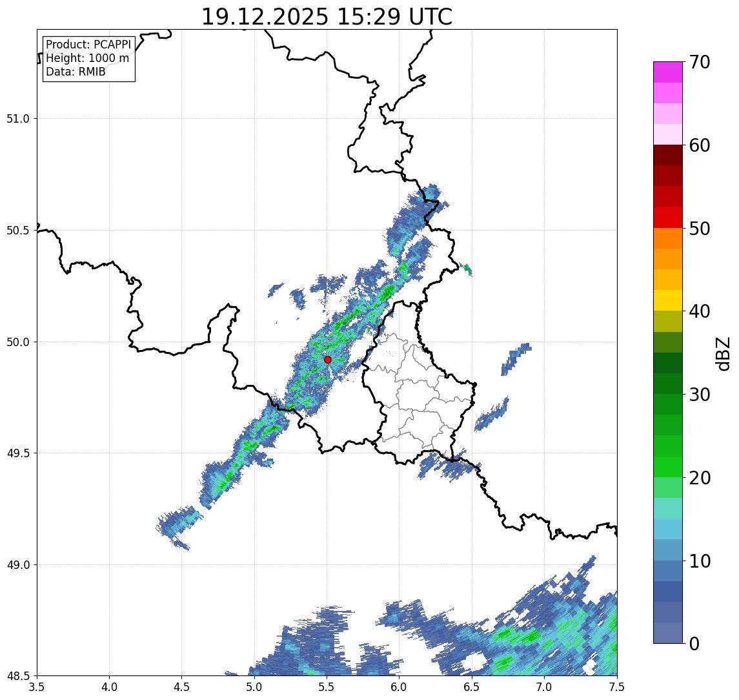Click longitude axis label 5.0
Viewport: 739px width, 700px height.
coord(254,686)
